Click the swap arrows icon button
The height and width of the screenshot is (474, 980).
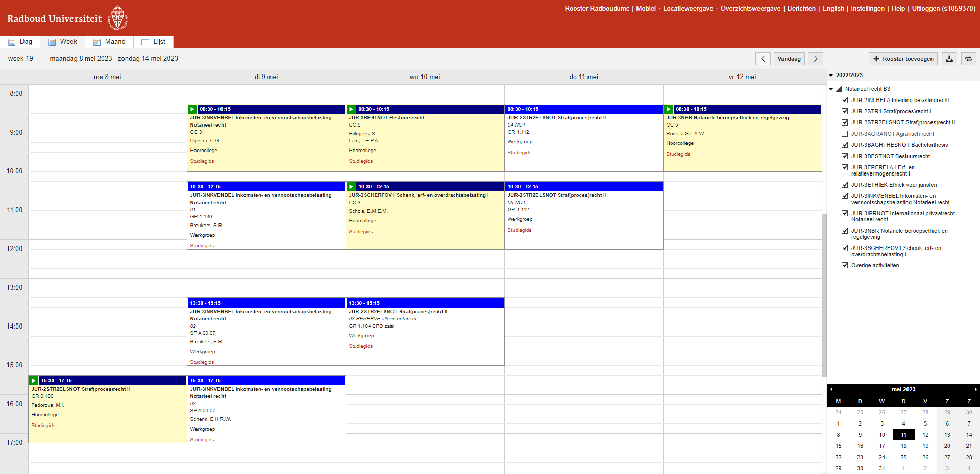[968, 59]
